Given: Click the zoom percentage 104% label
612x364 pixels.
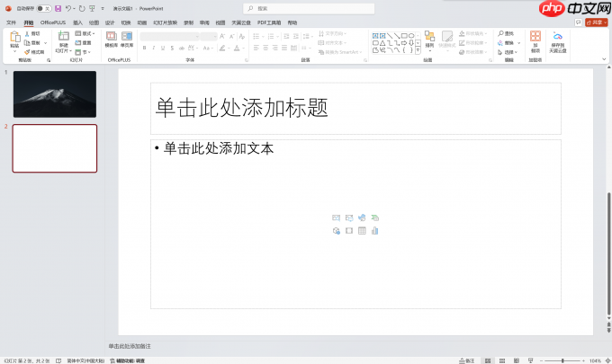Looking at the screenshot, I should click(x=595, y=361).
